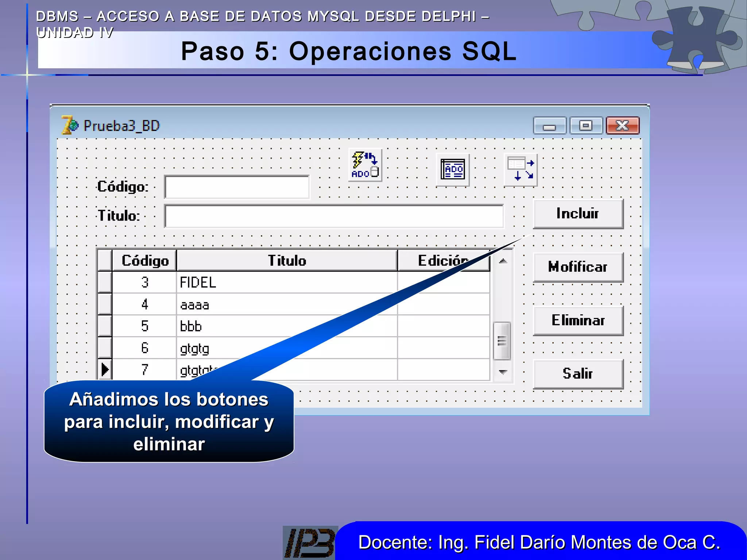Click the Titulo: label

119,216
